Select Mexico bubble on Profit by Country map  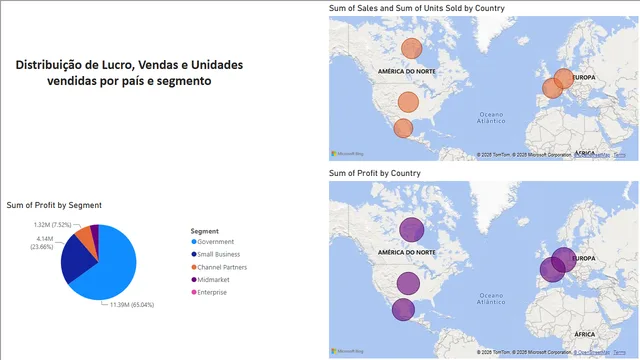click(x=403, y=309)
